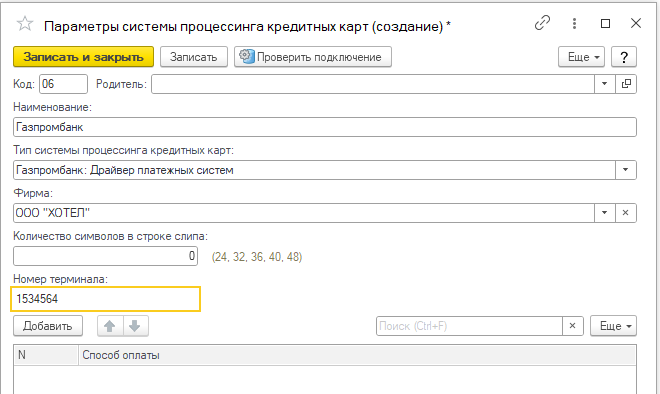
Task: Move row up with arrow icon
Action: [110, 326]
